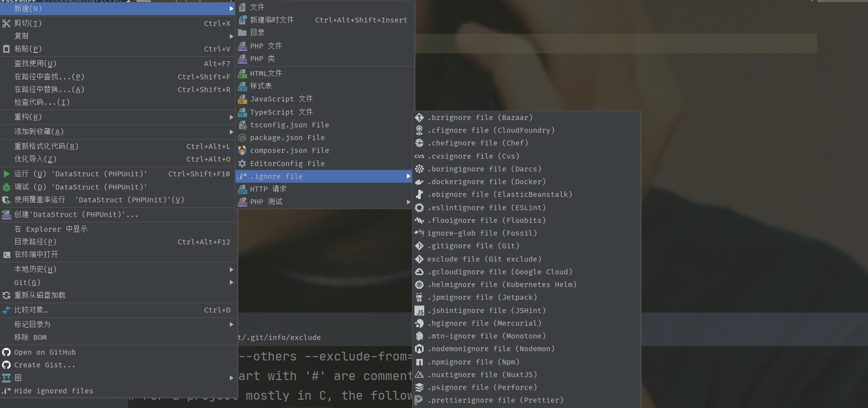
Task: Expand the 复制 submenu arrow
Action: click(231, 36)
